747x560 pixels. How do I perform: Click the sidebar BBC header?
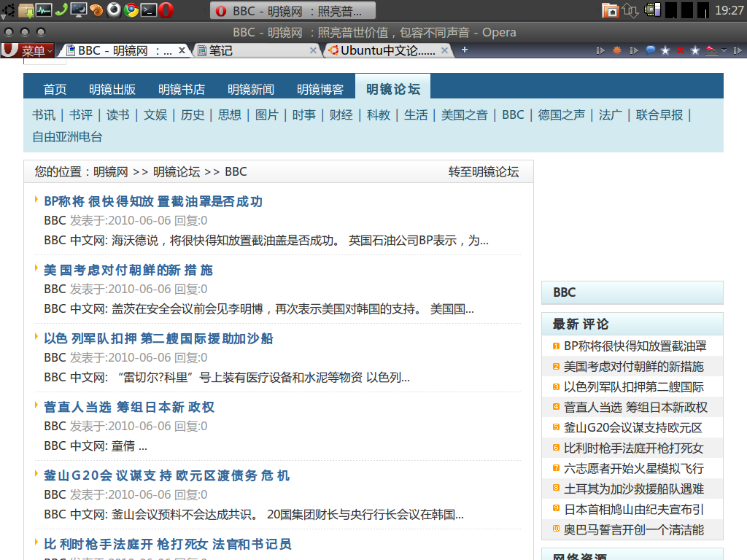pyautogui.click(x=632, y=292)
